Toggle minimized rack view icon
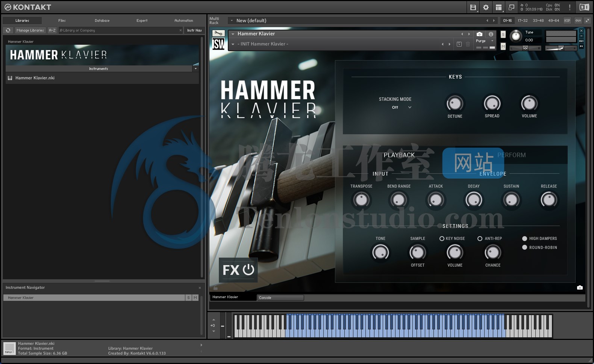Viewport: 594px width, 364px height. [x=511, y=7]
